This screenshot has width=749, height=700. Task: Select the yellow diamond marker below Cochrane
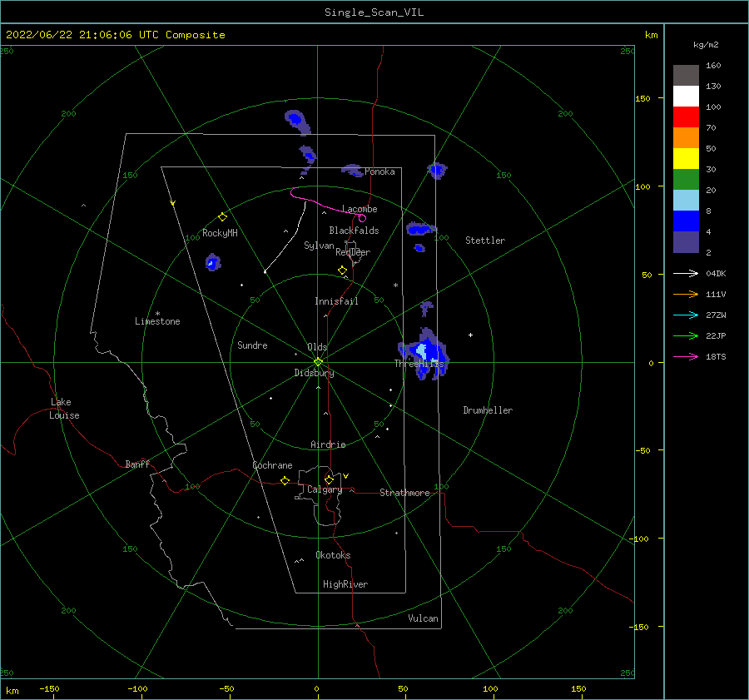coord(285,480)
